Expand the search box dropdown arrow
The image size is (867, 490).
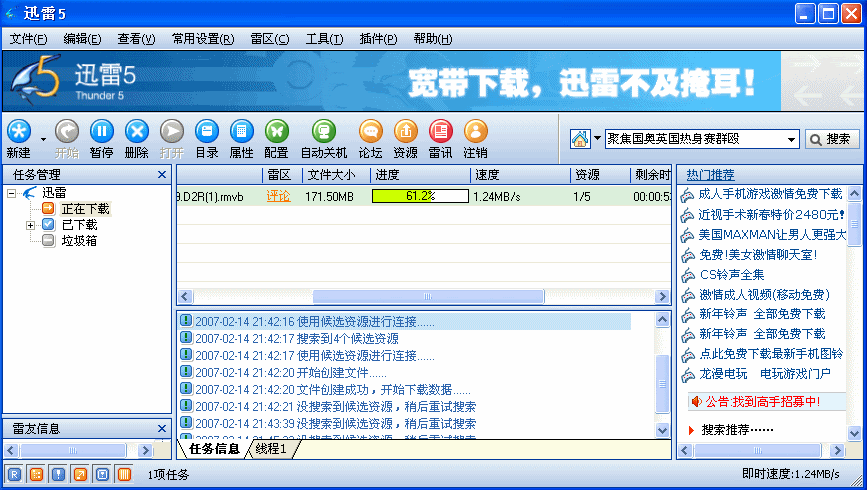coord(792,139)
